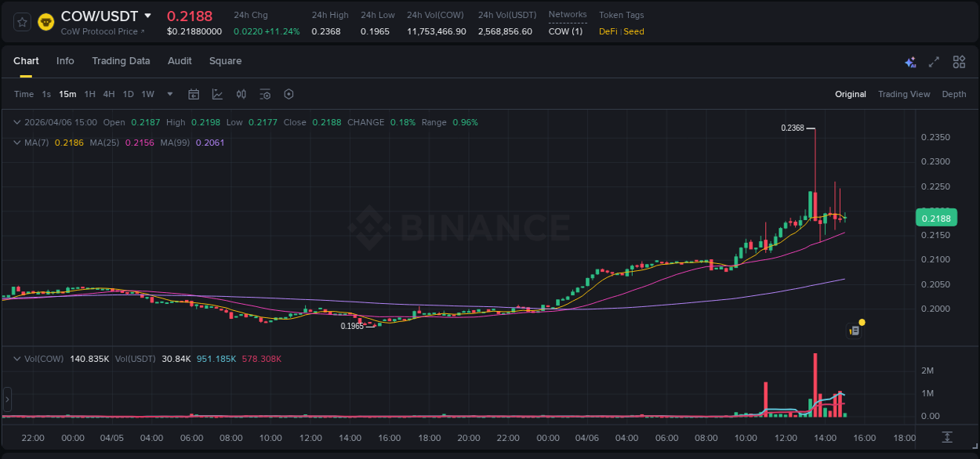
Task: Click the 24h High value 0.2368
Action: (x=326, y=31)
